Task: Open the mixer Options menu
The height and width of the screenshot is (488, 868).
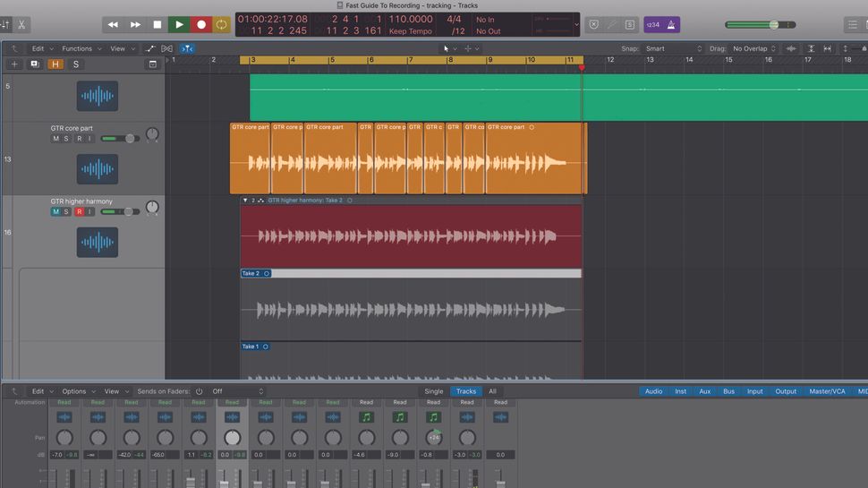Action: (78, 391)
